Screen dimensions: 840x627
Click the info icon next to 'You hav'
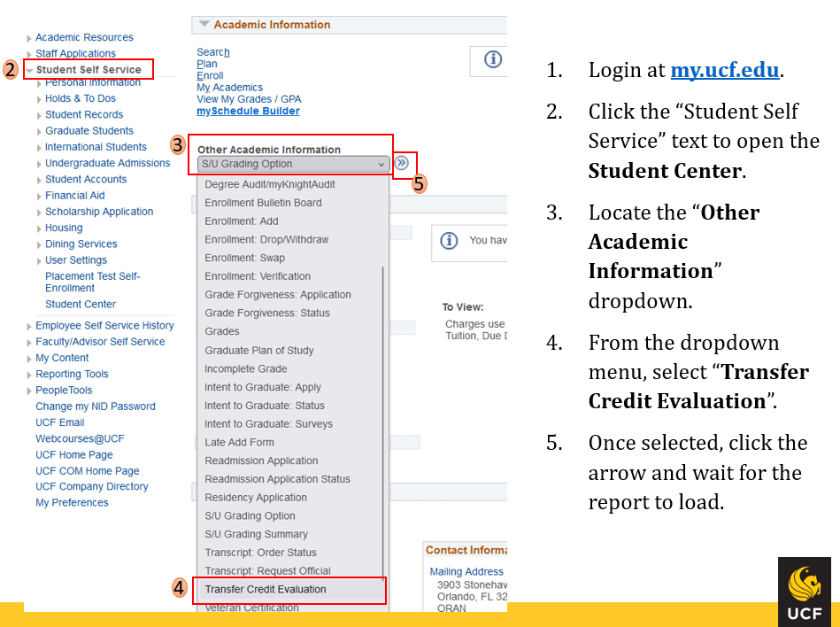click(x=449, y=241)
